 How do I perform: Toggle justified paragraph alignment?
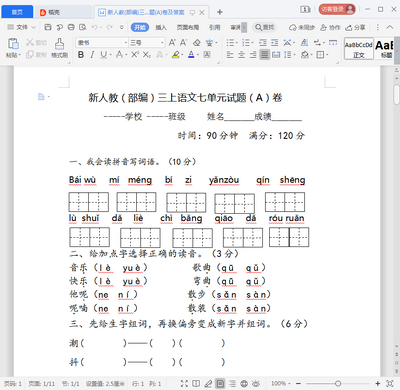[265, 54]
